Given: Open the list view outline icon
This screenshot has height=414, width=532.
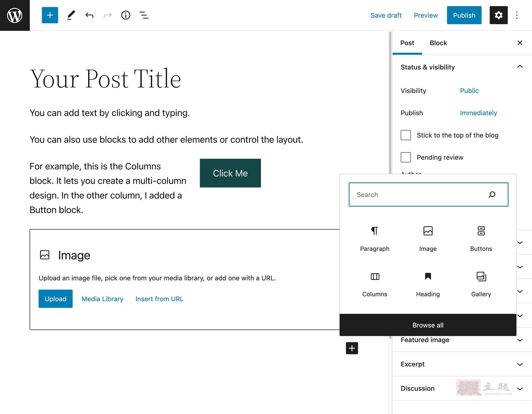Looking at the screenshot, I should [x=144, y=15].
